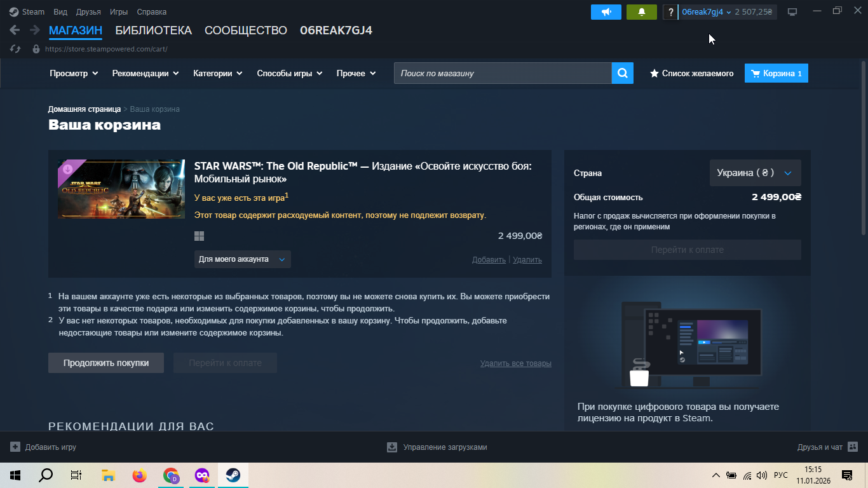
Task: Switch to the СООБЩЕСТВО tab
Action: 246,30
